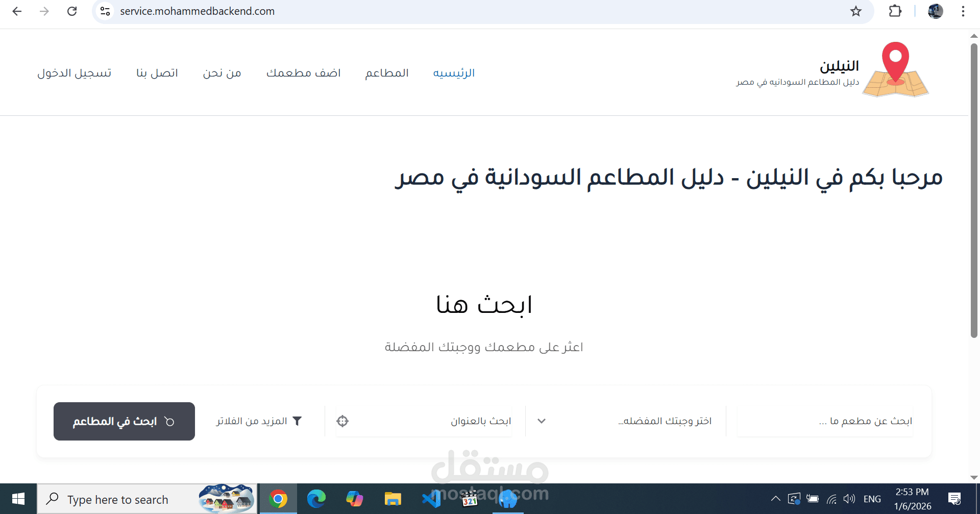Bookmark this page with the star icon
The image size is (980, 514).
tap(856, 11)
